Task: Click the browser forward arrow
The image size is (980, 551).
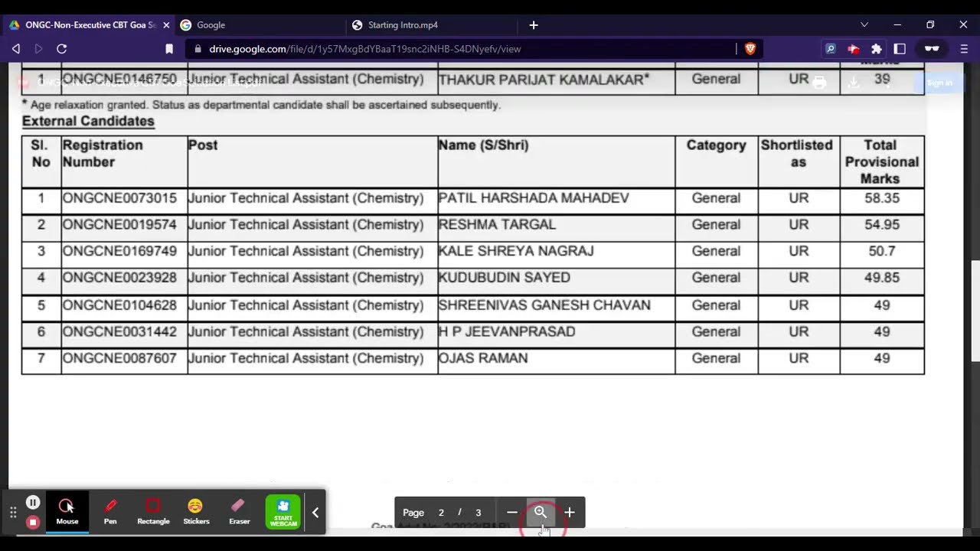Action: [38, 48]
